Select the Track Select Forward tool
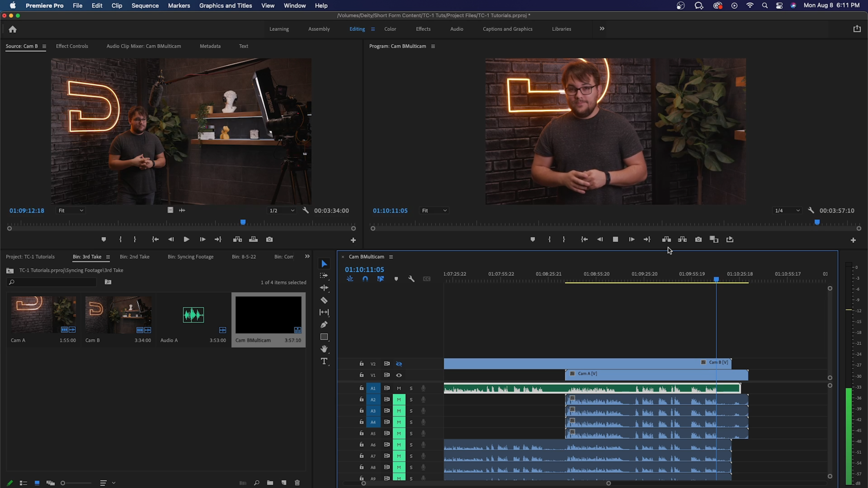This screenshot has height=488, width=868. pyautogui.click(x=324, y=275)
